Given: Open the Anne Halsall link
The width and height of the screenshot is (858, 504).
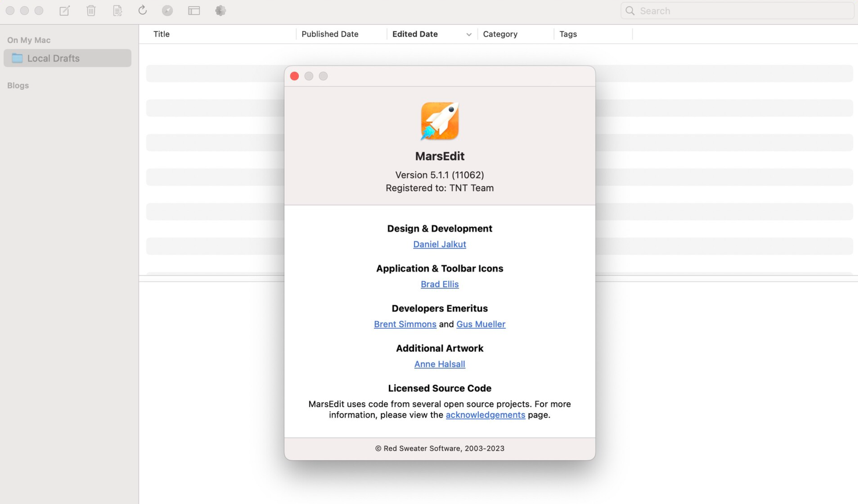Looking at the screenshot, I should [x=439, y=364].
